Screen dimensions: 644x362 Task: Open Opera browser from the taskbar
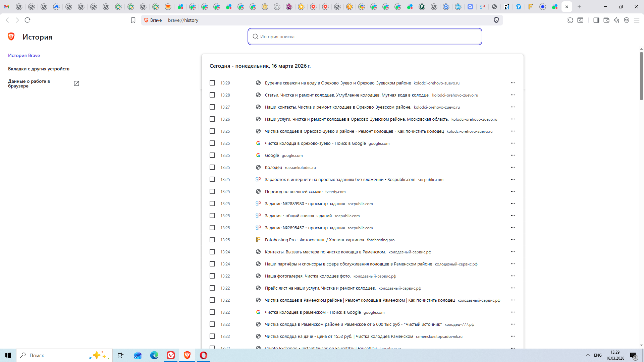coord(203,355)
